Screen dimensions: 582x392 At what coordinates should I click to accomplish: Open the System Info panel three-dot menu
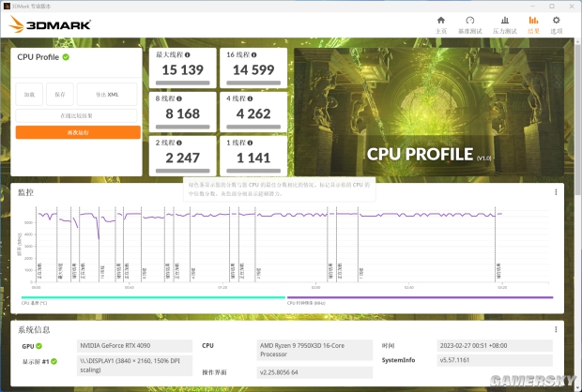[x=556, y=329]
